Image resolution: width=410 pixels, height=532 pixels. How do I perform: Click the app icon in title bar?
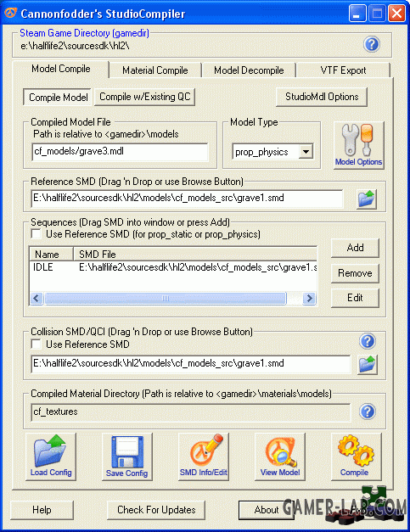click(x=10, y=13)
